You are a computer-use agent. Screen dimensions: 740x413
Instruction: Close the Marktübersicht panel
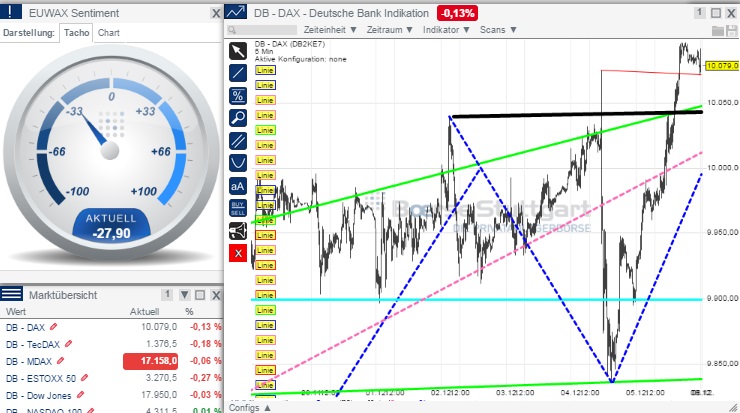(x=216, y=295)
